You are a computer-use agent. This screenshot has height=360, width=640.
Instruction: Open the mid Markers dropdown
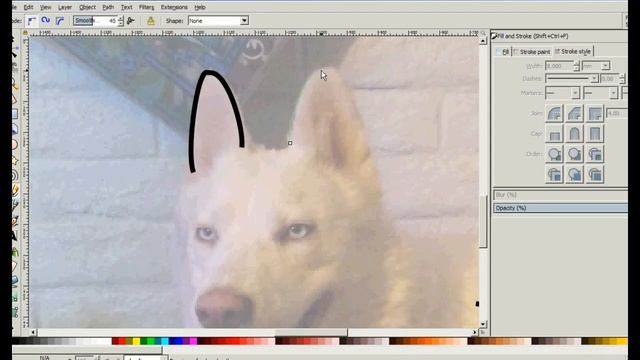[600, 93]
